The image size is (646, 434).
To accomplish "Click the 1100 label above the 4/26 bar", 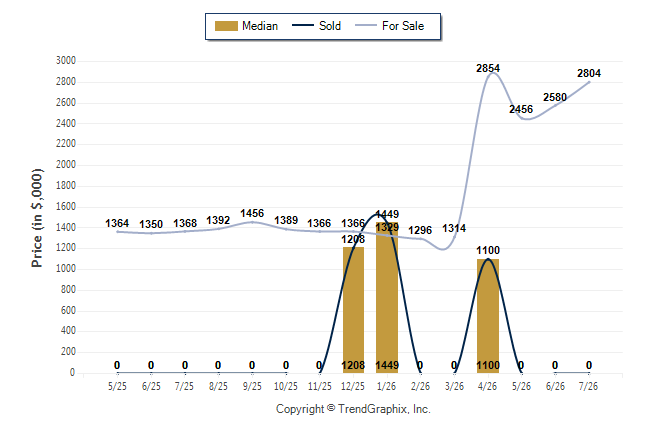I will click(488, 251).
